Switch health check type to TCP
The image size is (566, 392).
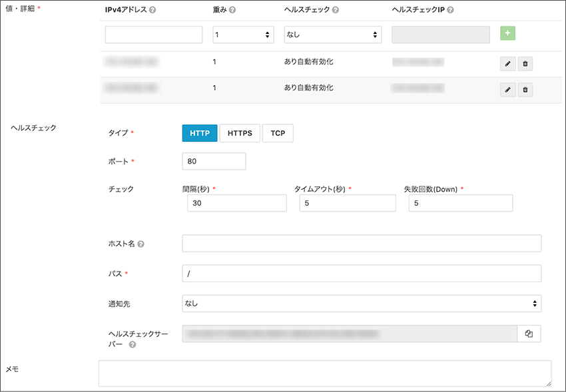(279, 133)
